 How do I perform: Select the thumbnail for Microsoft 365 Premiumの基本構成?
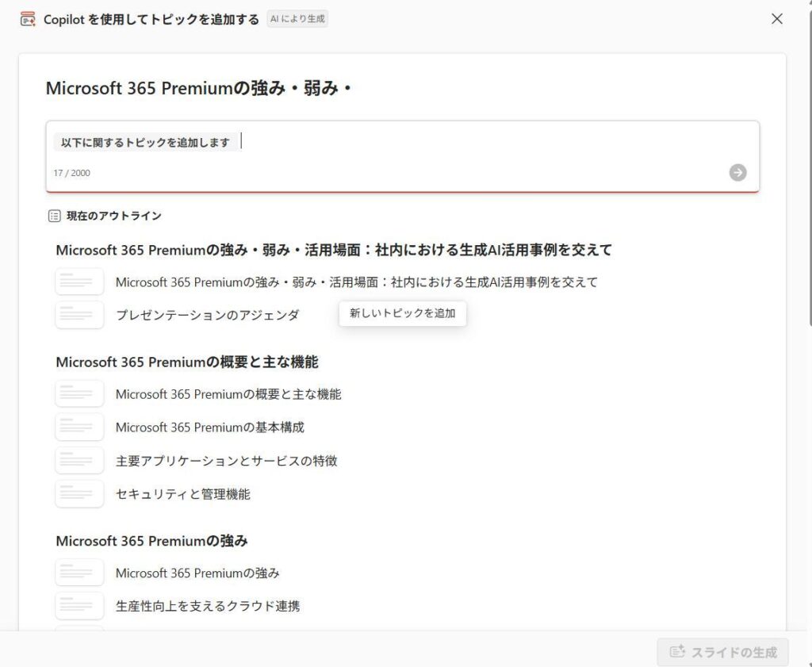point(79,427)
